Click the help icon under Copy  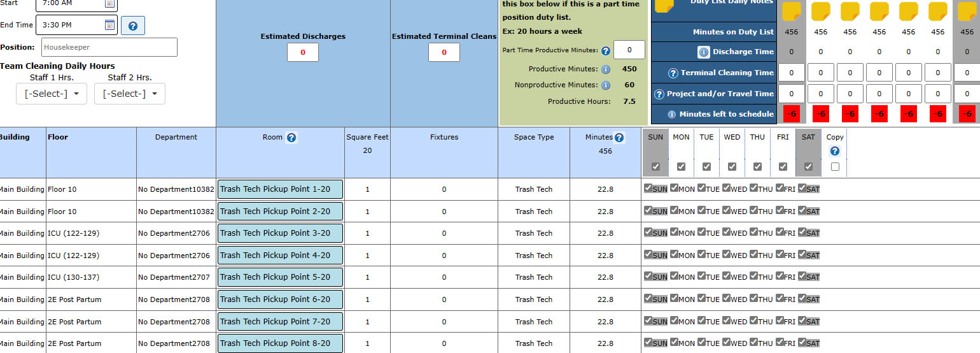(835, 151)
